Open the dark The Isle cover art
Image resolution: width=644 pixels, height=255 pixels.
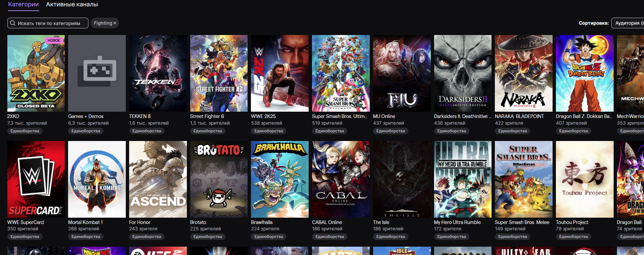click(402, 179)
